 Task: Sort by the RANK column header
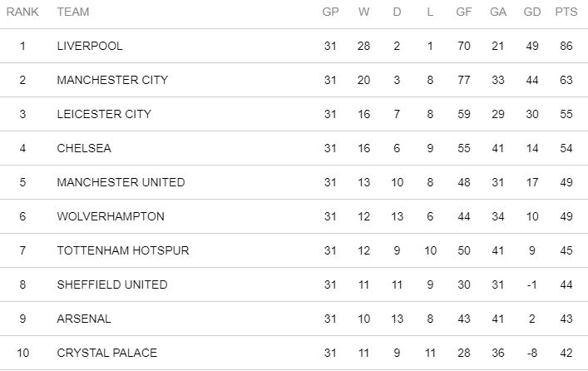tap(23, 12)
